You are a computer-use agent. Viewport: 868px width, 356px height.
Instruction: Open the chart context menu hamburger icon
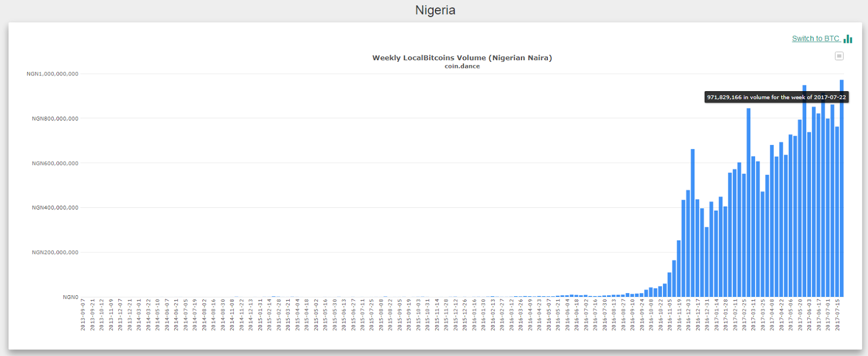pos(839,56)
